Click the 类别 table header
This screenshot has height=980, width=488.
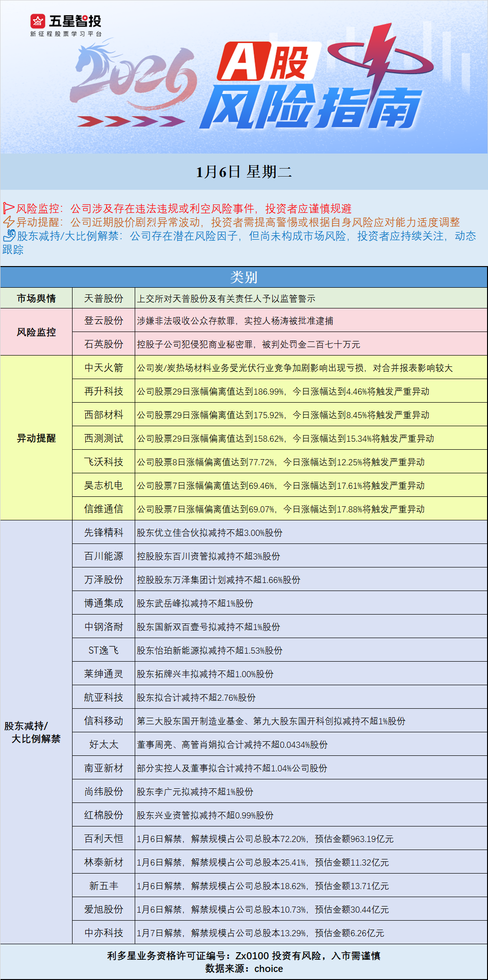point(244,277)
